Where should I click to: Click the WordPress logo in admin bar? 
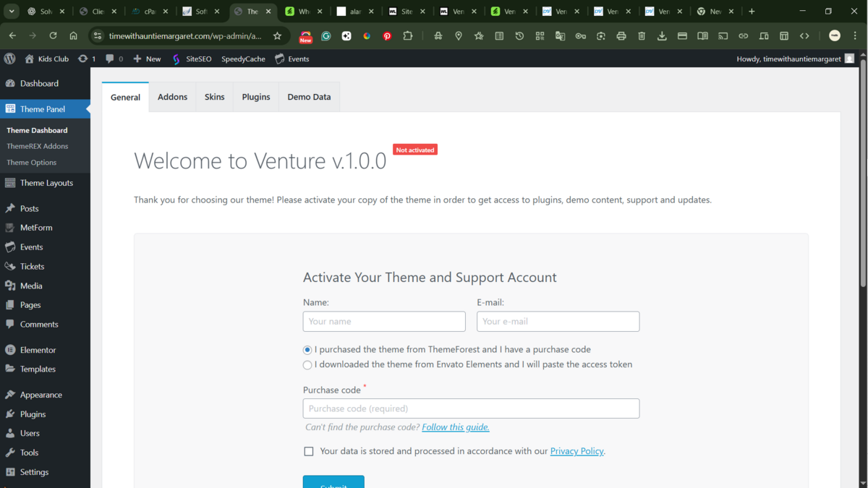click(x=9, y=59)
